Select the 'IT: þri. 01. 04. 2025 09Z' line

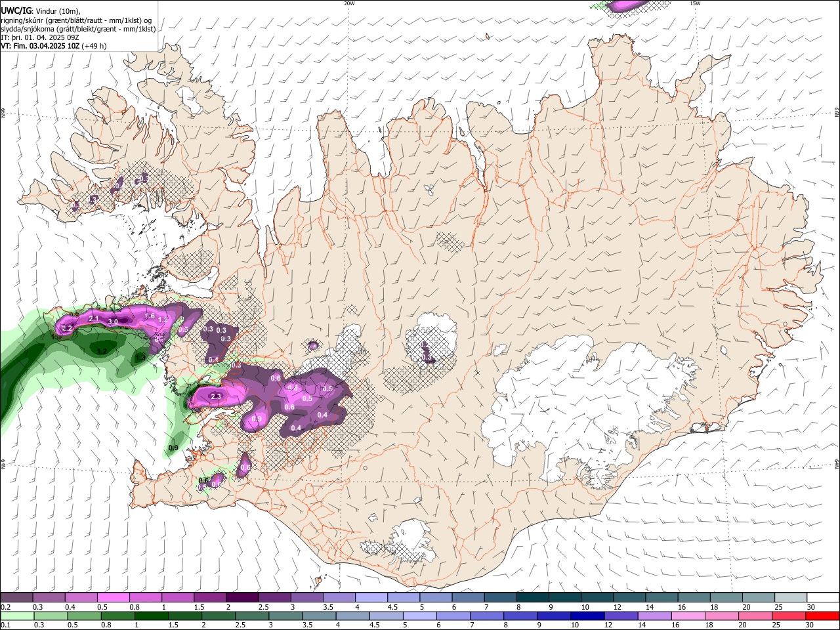pyautogui.click(x=40, y=37)
